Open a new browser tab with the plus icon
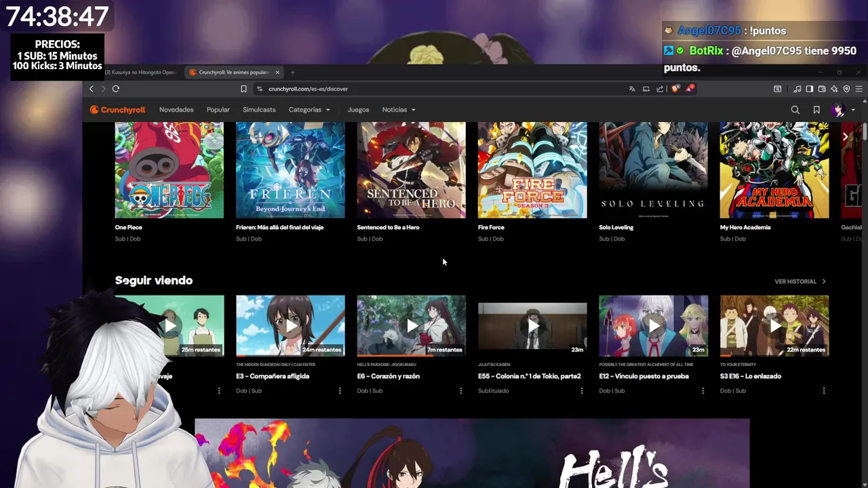 coord(292,73)
